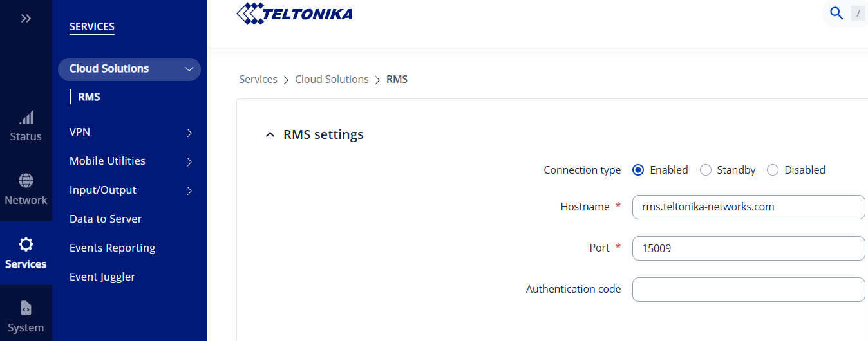Open Status section via signal bars icon
The width and height of the screenshot is (868, 341).
(x=26, y=118)
